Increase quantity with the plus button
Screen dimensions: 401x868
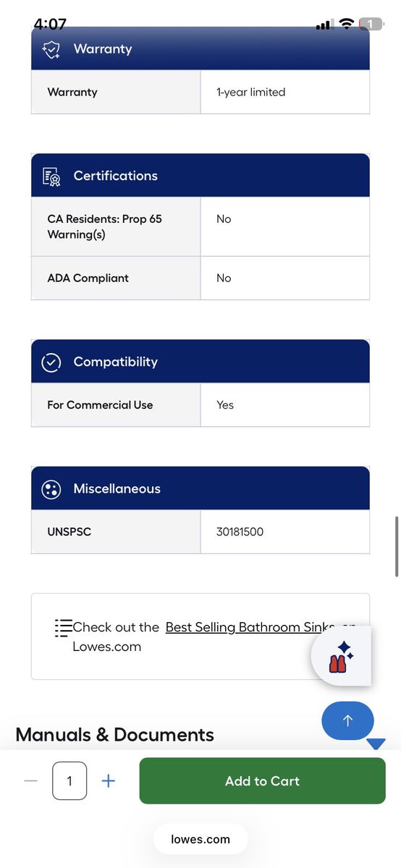(x=108, y=781)
